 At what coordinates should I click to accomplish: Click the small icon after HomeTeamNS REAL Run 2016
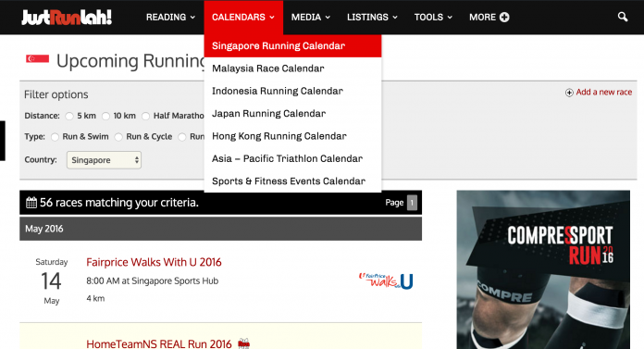tap(244, 343)
